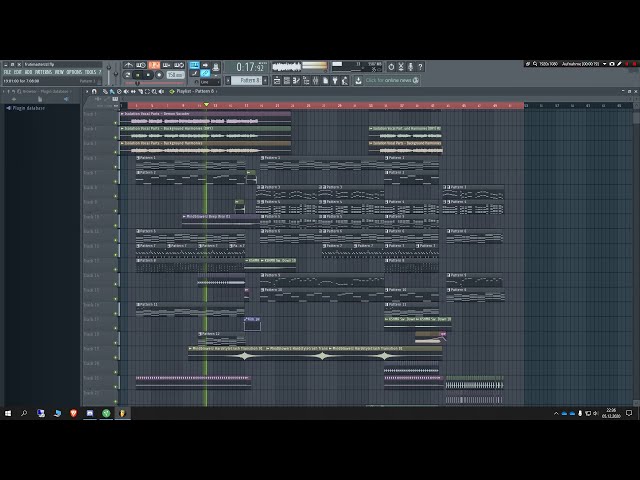Click the stamp tool icon in the recording panel
The image size is (640, 480).
(216, 66)
